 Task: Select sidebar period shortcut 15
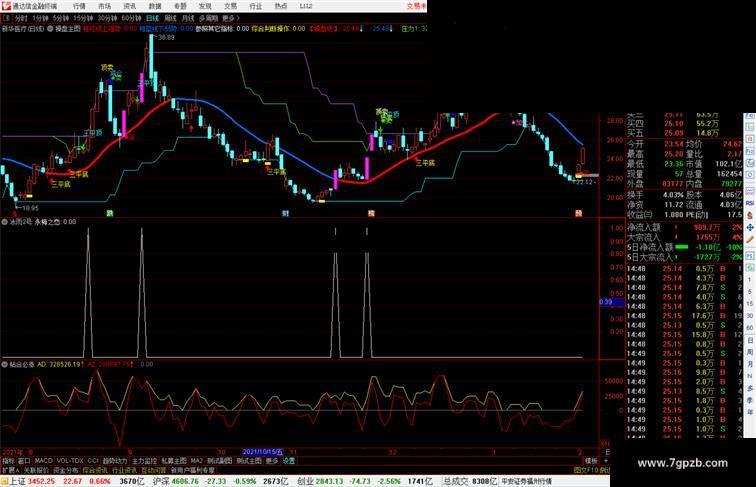click(750, 304)
